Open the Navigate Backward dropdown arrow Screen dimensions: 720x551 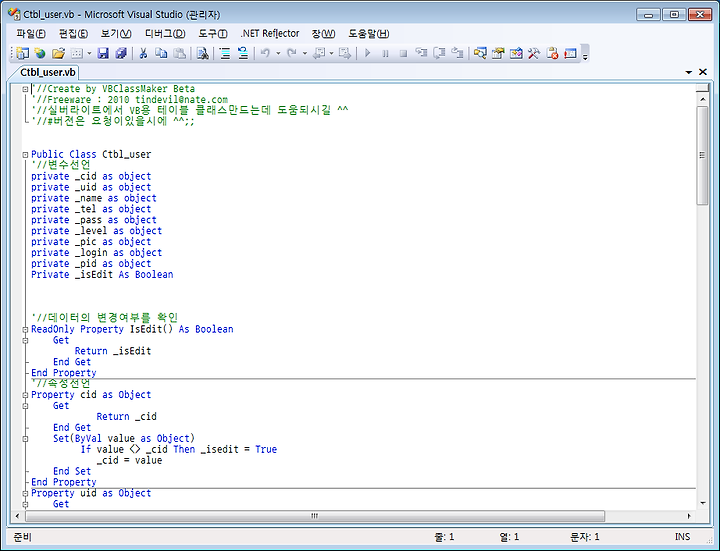[331, 53]
